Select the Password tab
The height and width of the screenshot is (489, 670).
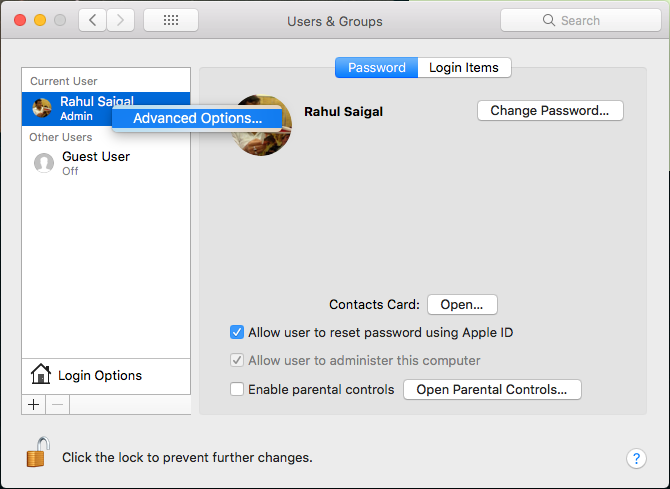pyautogui.click(x=376, y=68)
